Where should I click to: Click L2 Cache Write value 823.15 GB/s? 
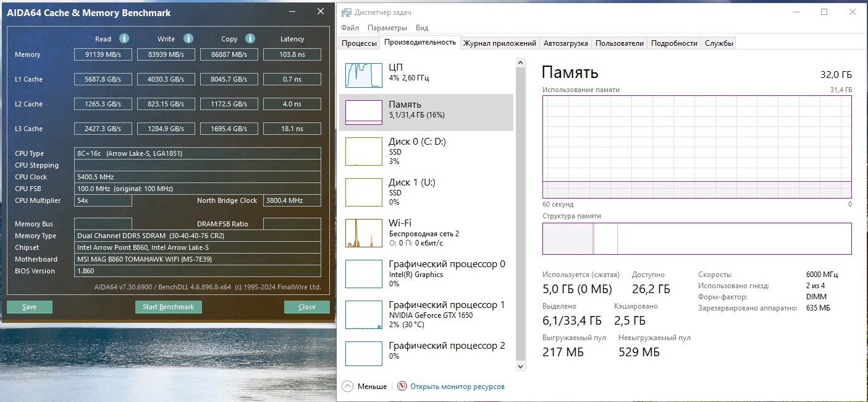point(166,104)
